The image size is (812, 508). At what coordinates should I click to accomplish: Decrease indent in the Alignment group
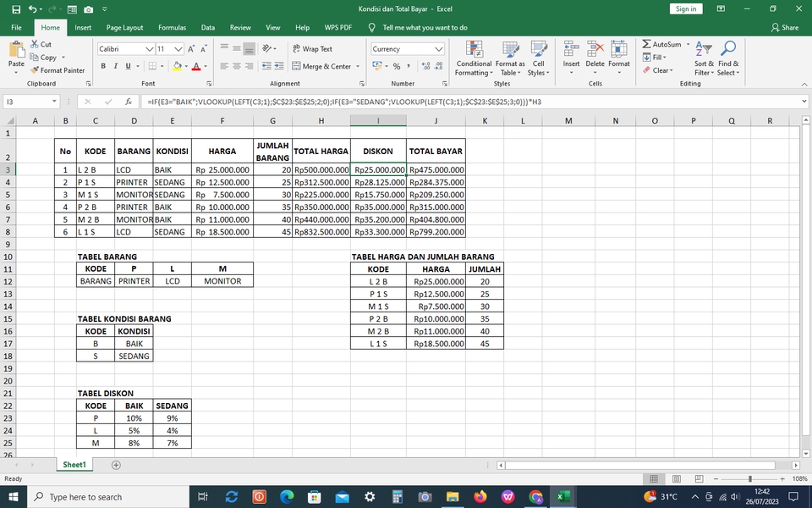coord(266,66)
